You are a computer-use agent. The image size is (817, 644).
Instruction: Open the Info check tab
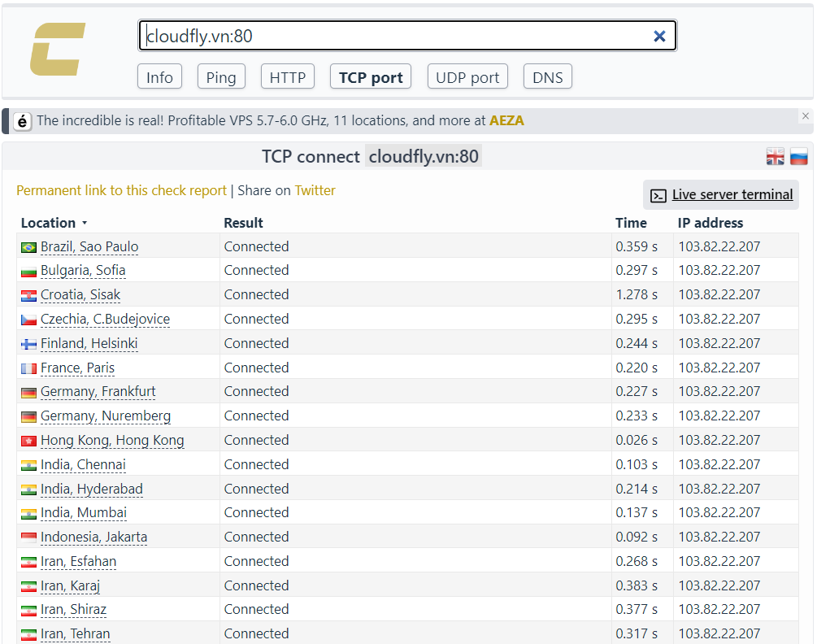[159, 76]
